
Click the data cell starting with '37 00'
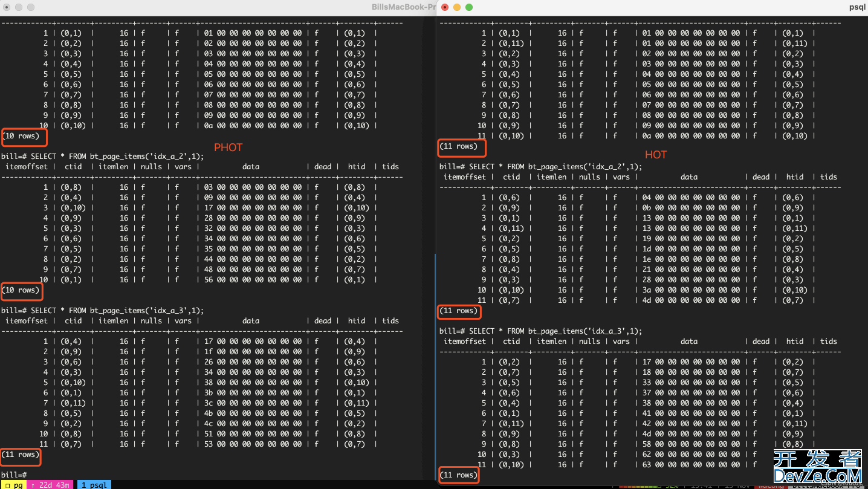click(691, 393)
